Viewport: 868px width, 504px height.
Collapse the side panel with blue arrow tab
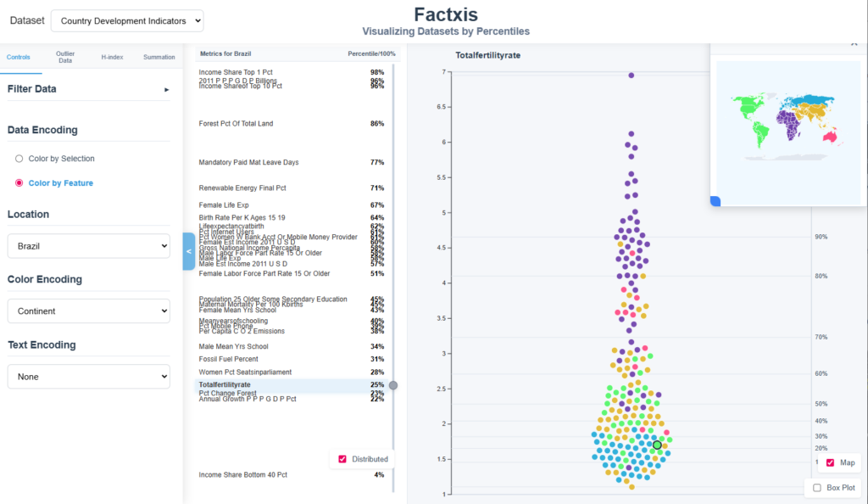(188, 251)
